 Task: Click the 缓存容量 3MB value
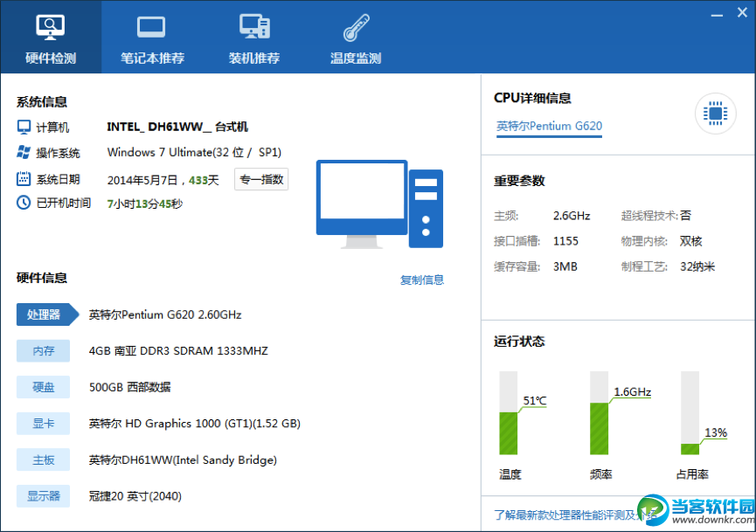coord(565,266)
